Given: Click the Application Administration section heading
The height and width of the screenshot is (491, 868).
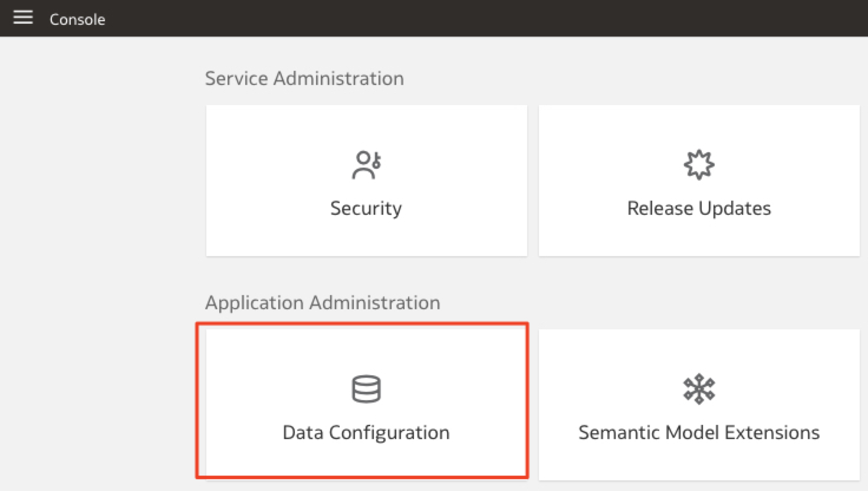Looking at the screenshot, I should pyautogui.click(x=323, y=303).
